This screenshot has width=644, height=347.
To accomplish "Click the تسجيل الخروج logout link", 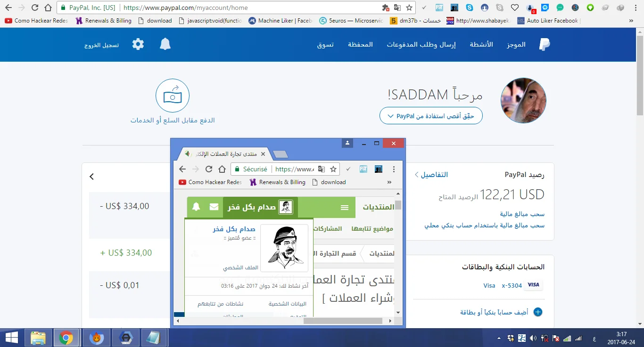I will point(101,45).
